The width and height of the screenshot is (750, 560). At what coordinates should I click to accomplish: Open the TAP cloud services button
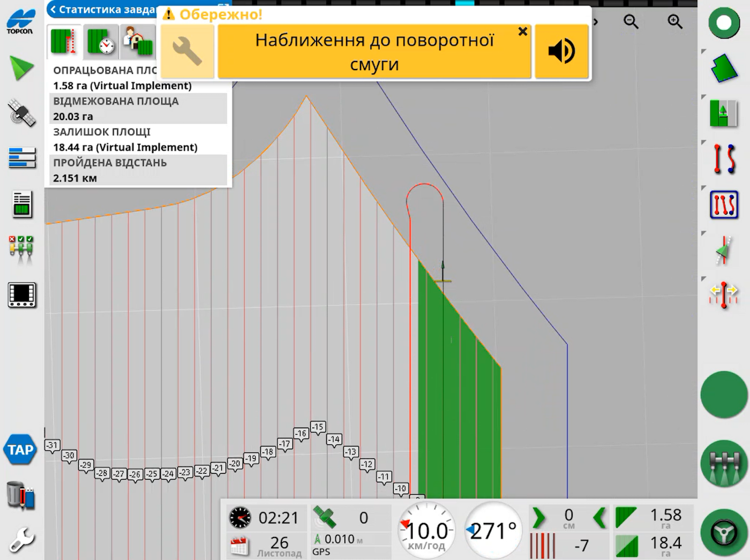[20, 450]
